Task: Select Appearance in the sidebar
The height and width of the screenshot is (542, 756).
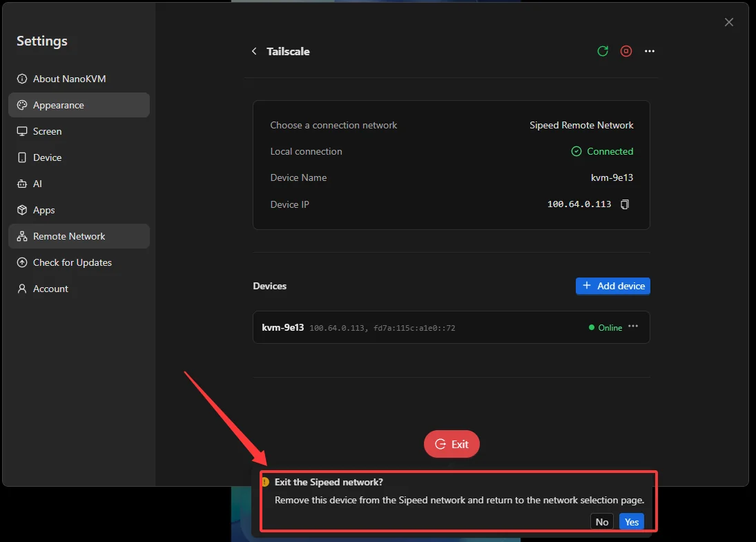Action: (79, 105)
